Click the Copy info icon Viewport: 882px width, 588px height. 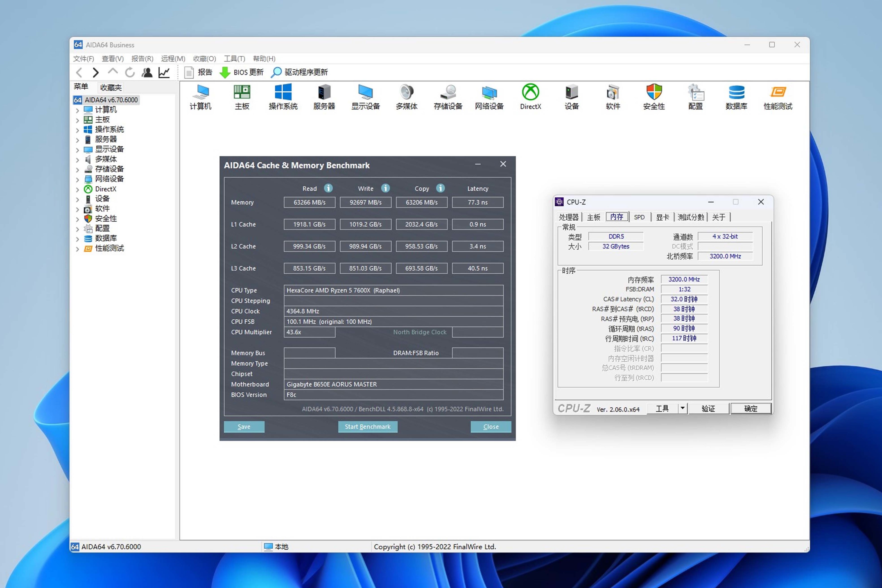441,188
